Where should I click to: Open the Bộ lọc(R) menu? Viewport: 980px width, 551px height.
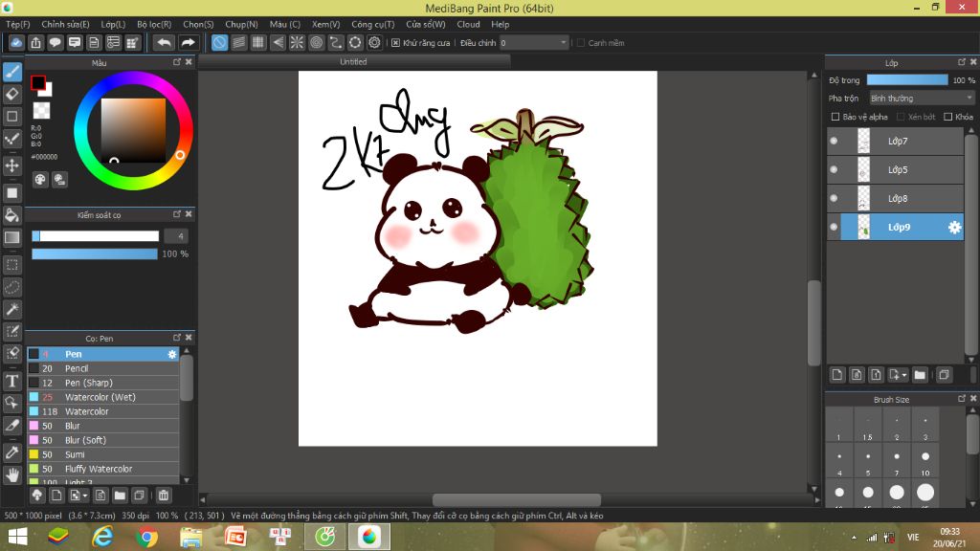154,24
